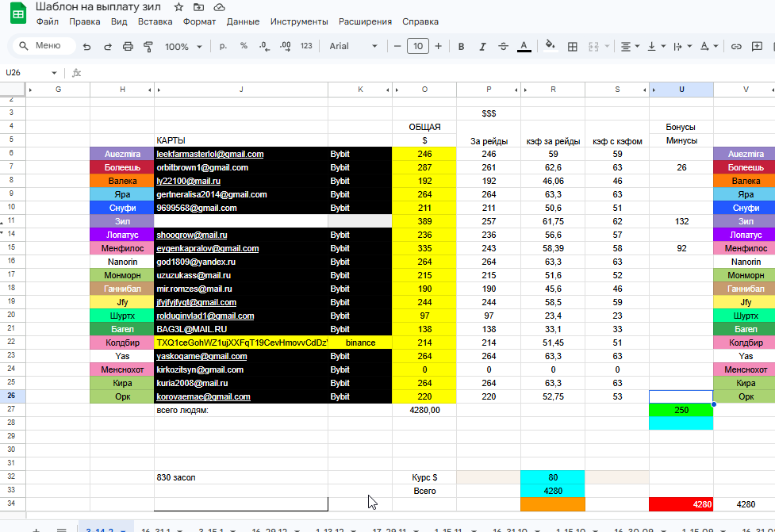Viewport: 775px width, 532px height.
Task: Open the text color picker
Action: (524, 47)
